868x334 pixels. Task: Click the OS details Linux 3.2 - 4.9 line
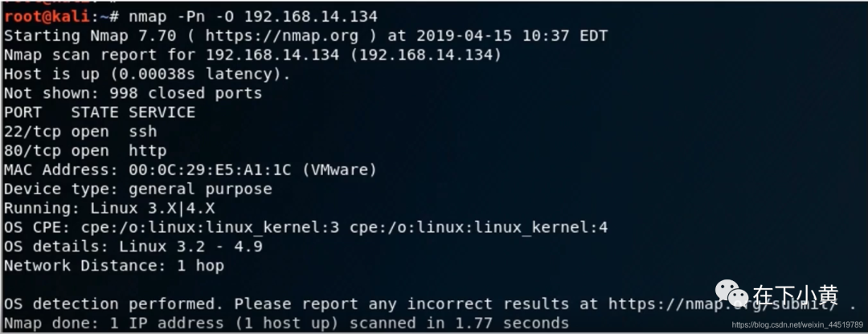coord(133,246)
